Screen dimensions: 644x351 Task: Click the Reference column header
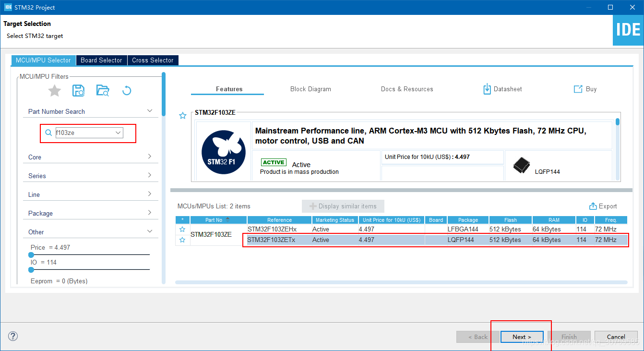point(279,220)
